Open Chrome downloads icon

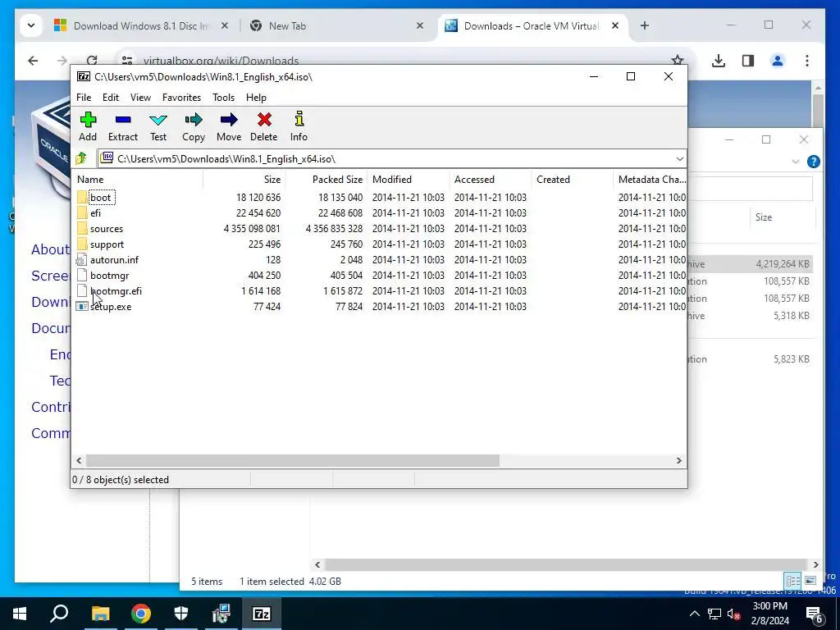coord(719,61)
